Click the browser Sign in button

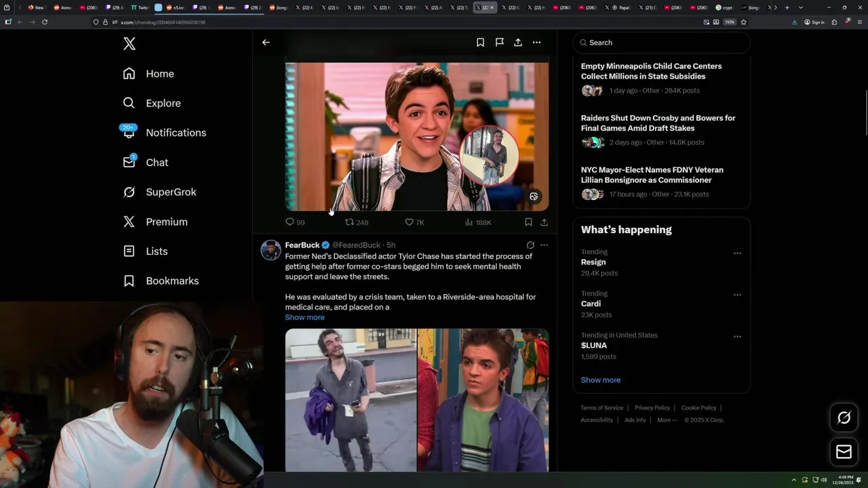pos(814,22)
